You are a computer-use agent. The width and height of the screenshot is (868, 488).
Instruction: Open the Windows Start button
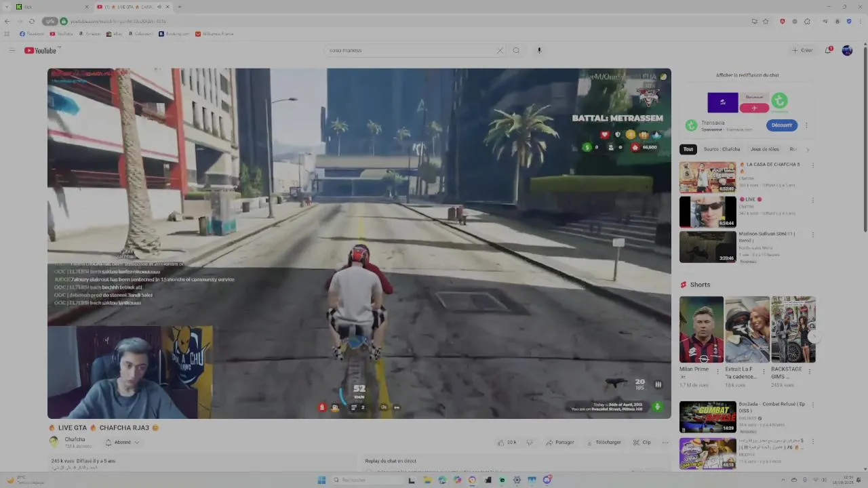pos(321,480)
